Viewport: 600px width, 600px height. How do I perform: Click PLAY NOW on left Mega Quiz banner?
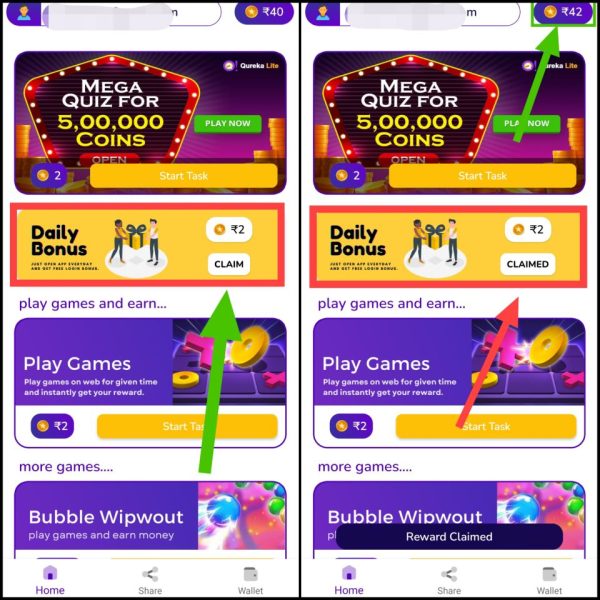228,124
